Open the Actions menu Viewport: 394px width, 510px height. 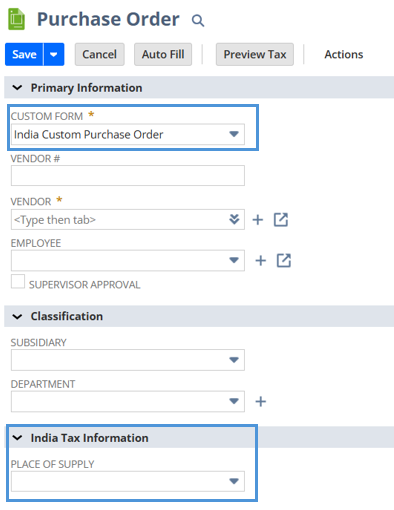pyautogui.click(x=344, y=54)
